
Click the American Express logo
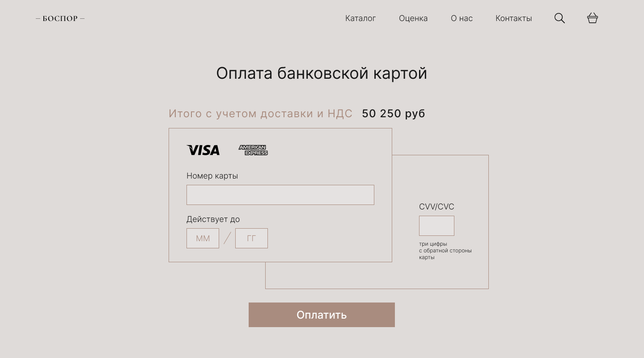click(253, 150)
